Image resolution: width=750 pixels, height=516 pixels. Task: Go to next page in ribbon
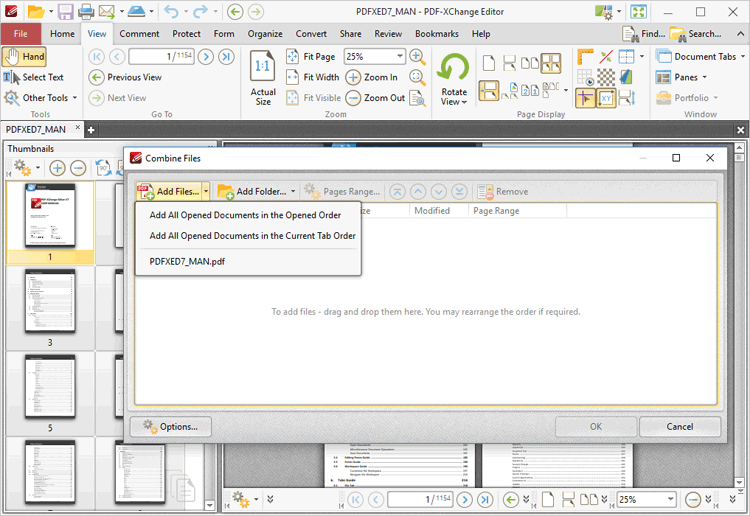click(206, 57)
